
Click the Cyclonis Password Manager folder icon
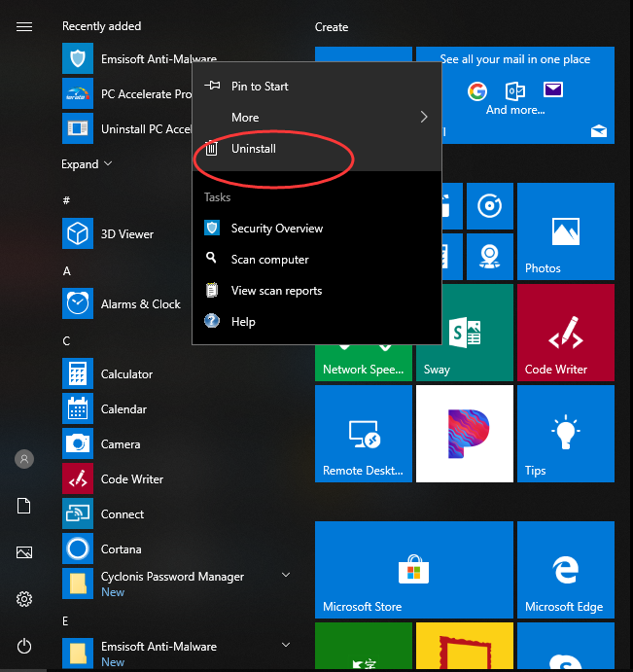(78, 584)
